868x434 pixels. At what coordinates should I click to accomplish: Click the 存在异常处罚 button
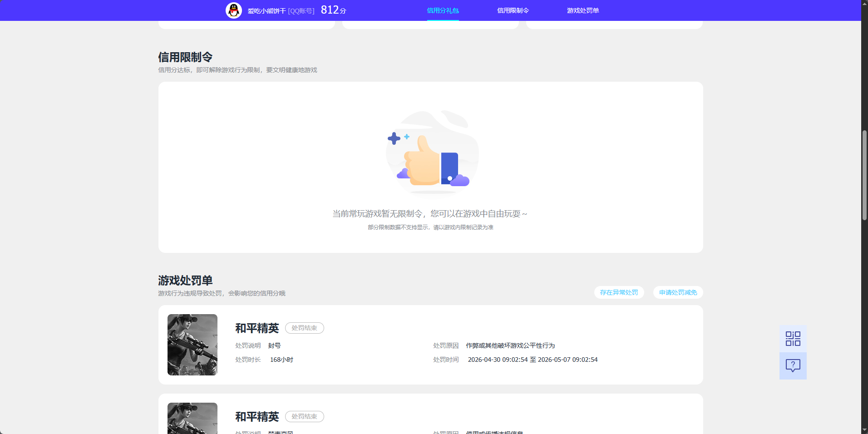[619, 292]
